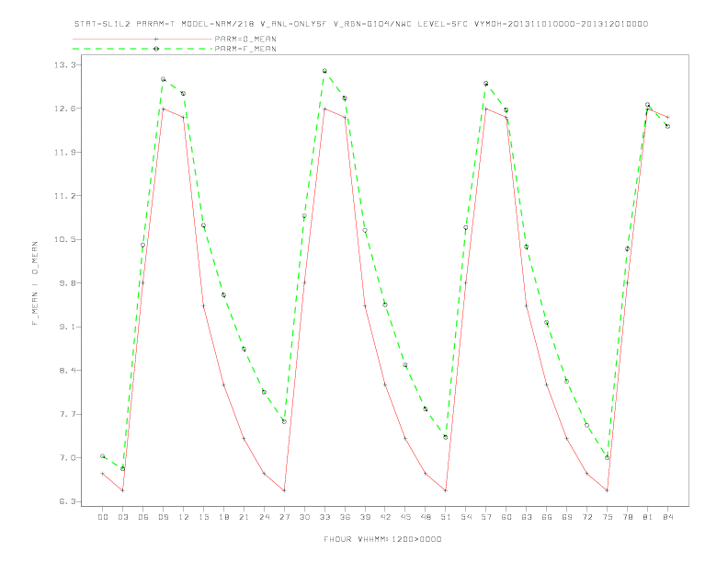Select the red solid O_MEAN legend line sample

coord(142,39)
